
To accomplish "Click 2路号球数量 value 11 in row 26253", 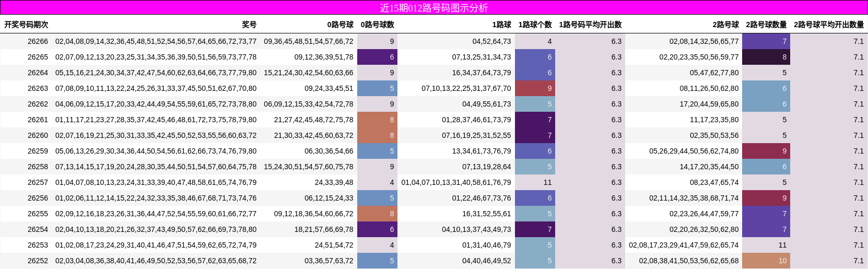I will (782, 245).
